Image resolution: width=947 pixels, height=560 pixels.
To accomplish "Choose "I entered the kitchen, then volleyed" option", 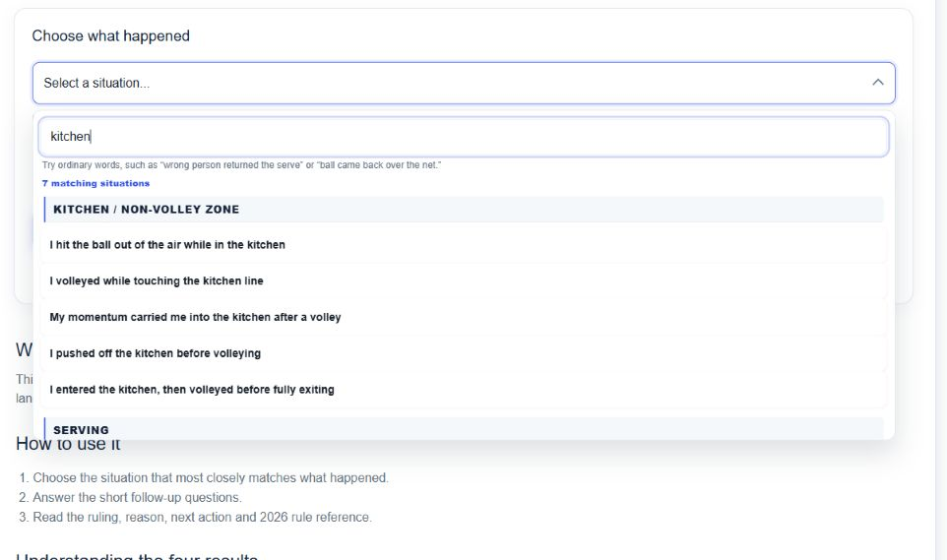I will 464,390.
